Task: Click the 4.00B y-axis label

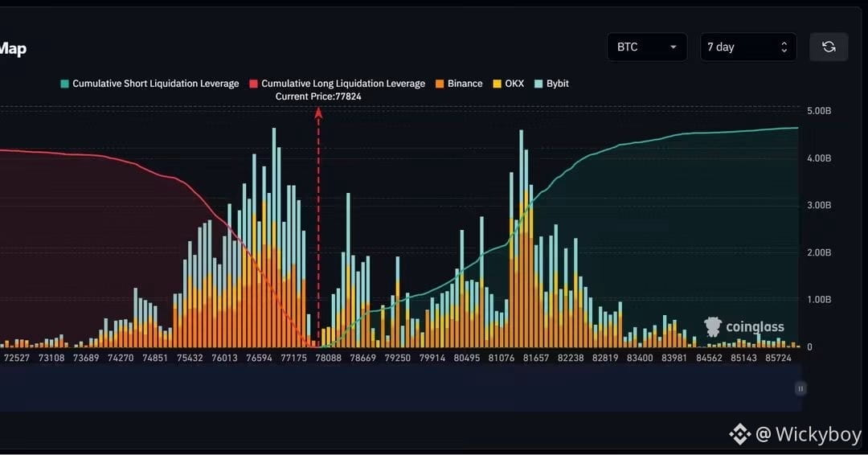Action: tap(819, 158)
